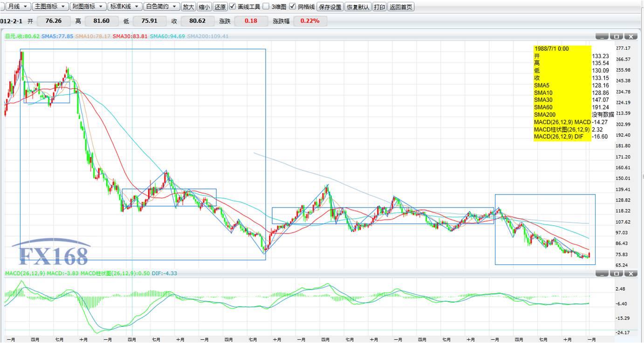Open the 白色简约 theme menu
This screenshot has height=343, width=644.
click(161, 7)
